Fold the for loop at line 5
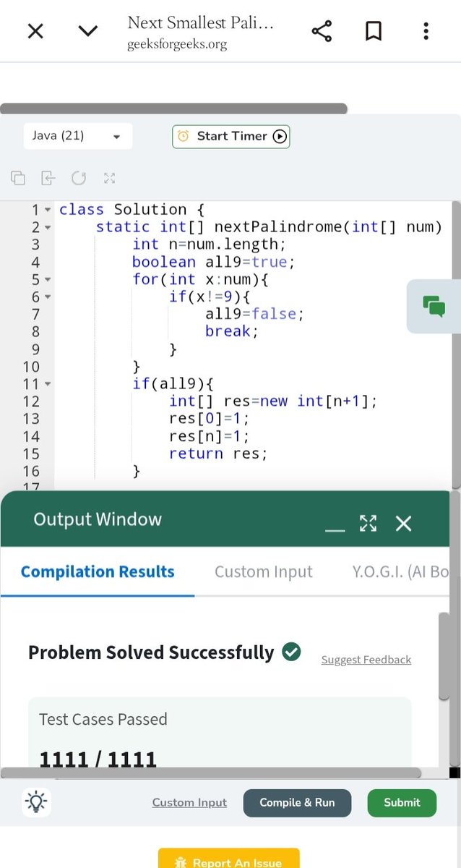 48,279
